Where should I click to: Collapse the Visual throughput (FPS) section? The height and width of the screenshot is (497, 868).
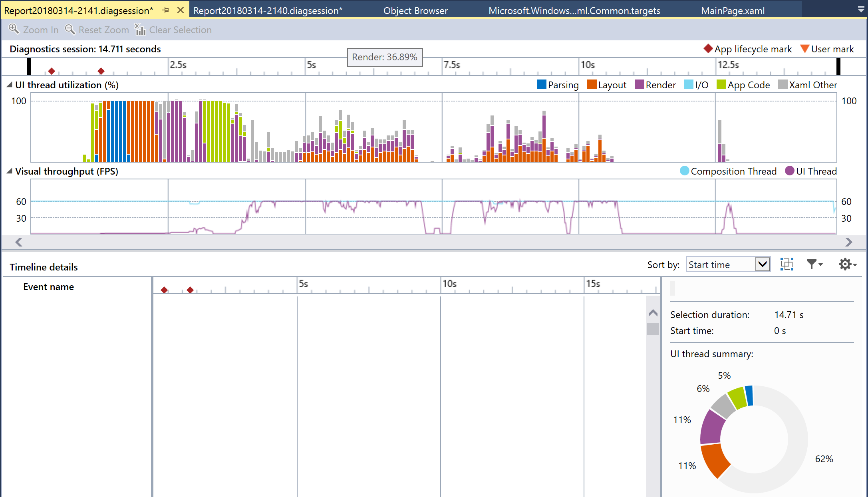click(9, 171)
